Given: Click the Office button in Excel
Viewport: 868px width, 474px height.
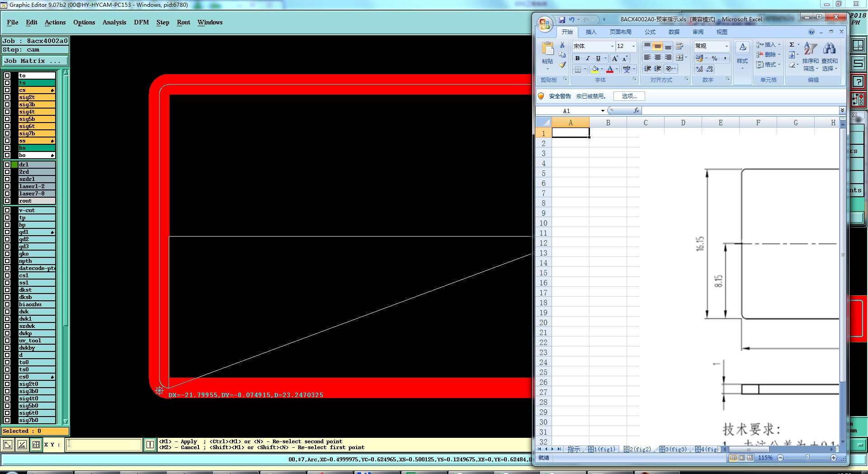Looking at the screenshot, I should (544, 24).
